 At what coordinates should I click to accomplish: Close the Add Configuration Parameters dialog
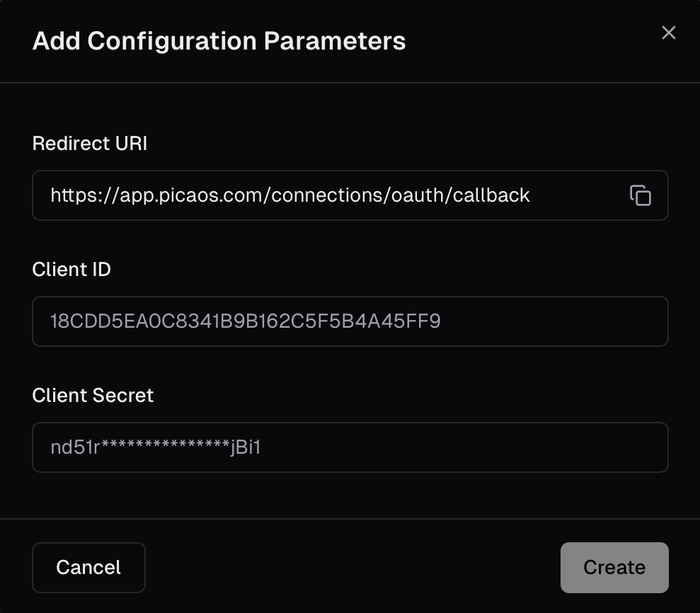coord(668,33)
